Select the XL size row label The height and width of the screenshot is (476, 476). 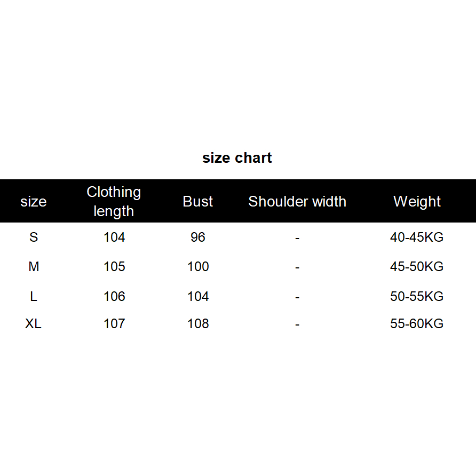click(33, 323)
